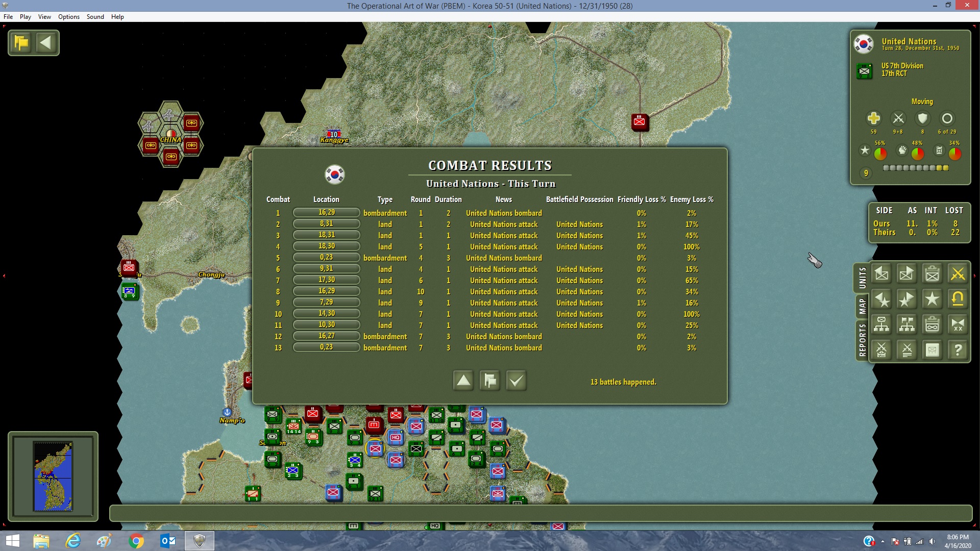Switch to the MAP tab
Screen dimensions: 980x551
pos(863,307)
